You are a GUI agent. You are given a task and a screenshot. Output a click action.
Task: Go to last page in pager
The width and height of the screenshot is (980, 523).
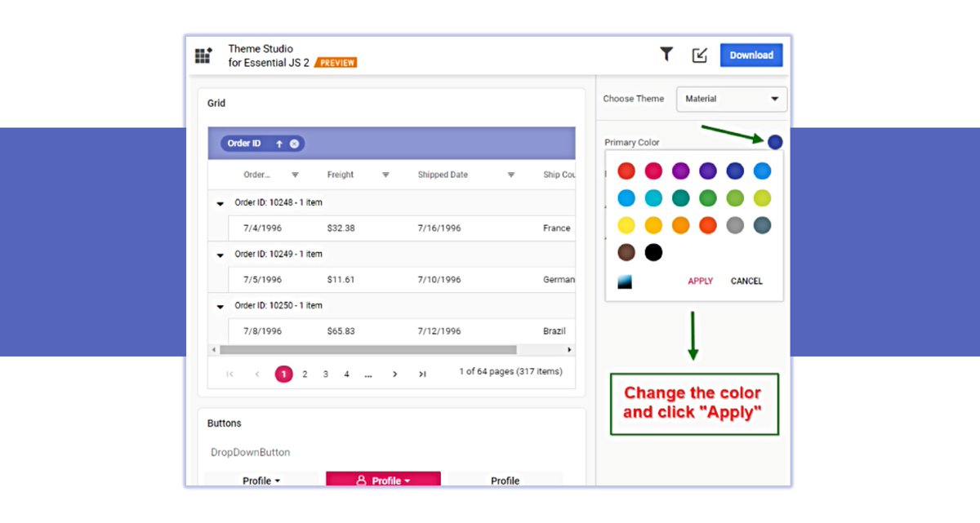point(422,374)
